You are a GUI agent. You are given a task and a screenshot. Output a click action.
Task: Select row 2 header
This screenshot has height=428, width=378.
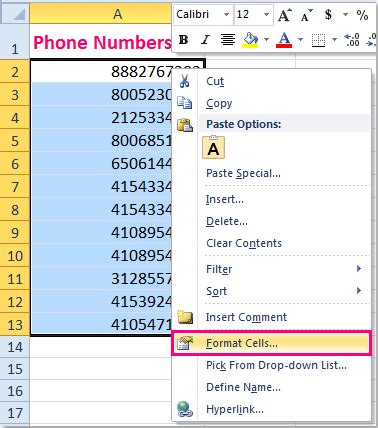15,71
